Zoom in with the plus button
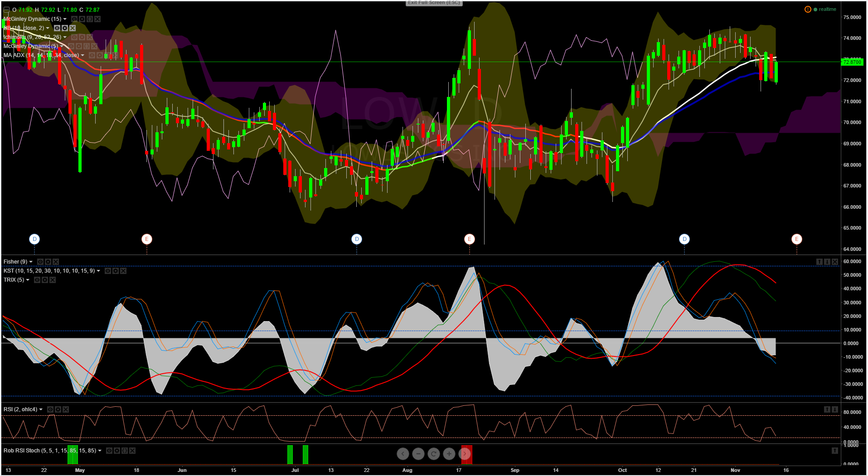Image resolution: width=868 pixels, height=476 pixels. click(449, 454)
